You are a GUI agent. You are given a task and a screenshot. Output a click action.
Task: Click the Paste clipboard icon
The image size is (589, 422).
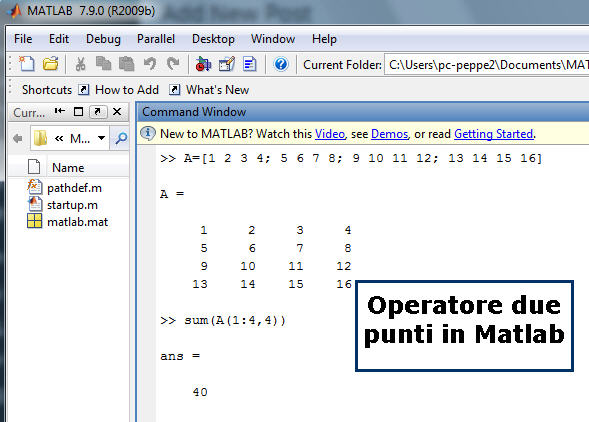click(127, 64)
